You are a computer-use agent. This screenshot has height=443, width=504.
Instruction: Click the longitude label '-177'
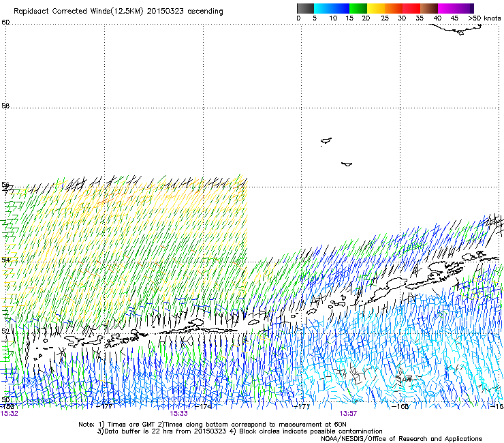pos(104,406)
